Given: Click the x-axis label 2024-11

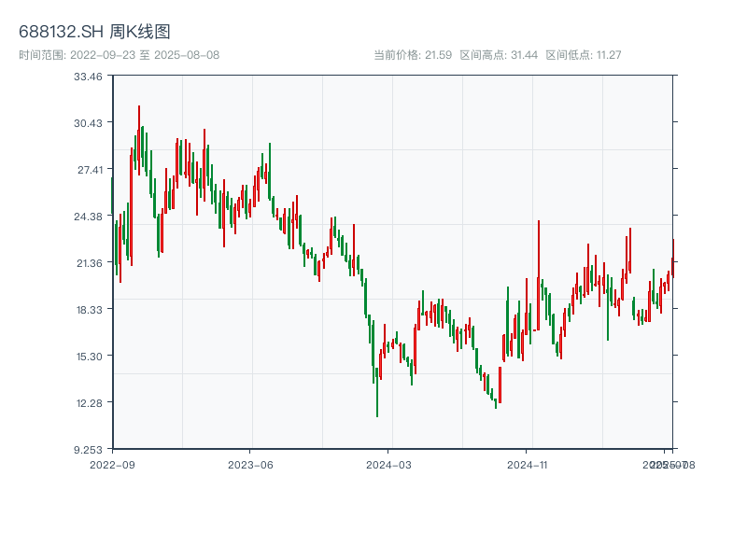Looking at the screenshot, I should point(528,465).
